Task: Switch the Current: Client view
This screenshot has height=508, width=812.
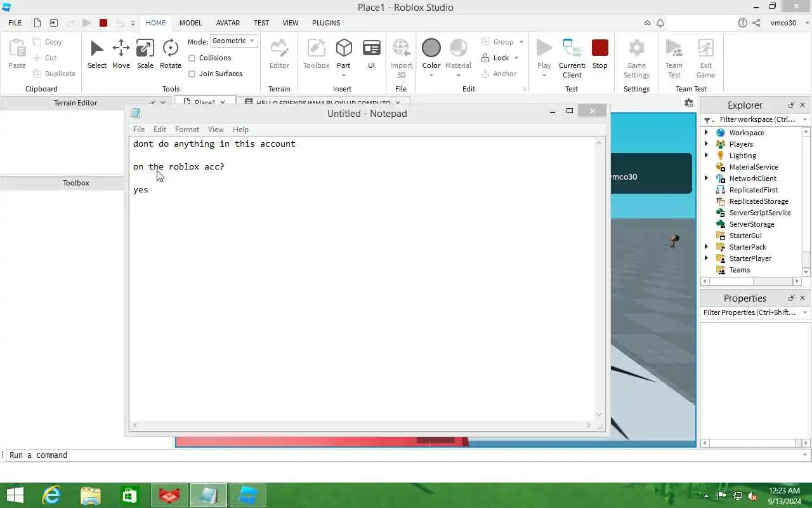Action: (x=572, y=58)
